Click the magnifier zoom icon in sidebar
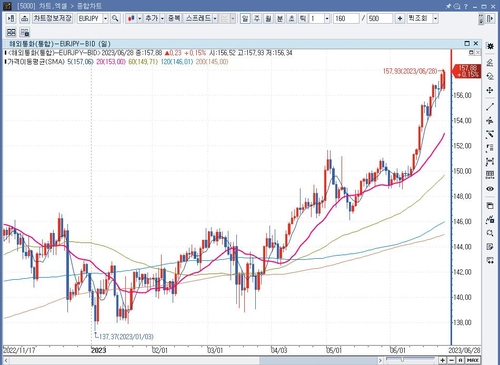500x365 pixels. coord(490,233)
